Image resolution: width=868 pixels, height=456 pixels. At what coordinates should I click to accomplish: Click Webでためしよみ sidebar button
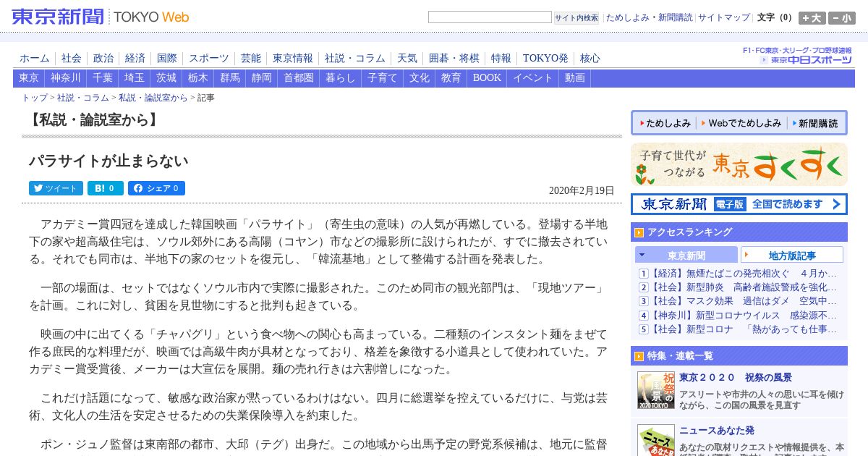point(741,123)
